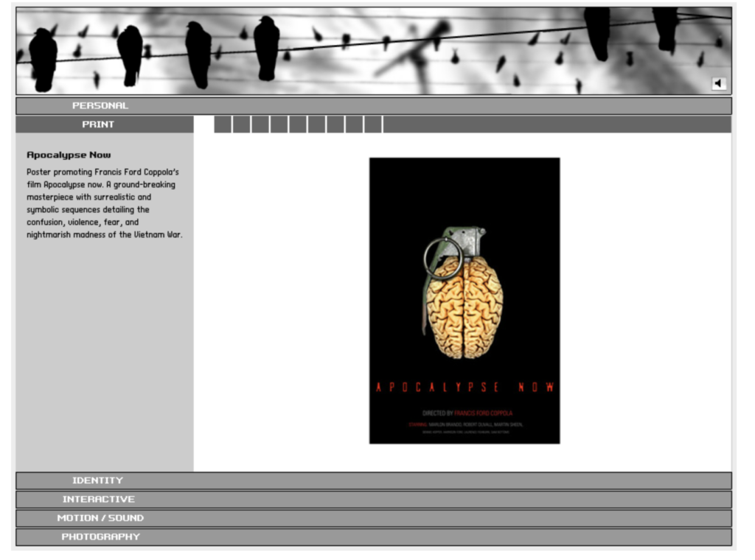Screen dimensions: 755x560
Task: Click the birds-on-wire header banner
Action: 369,50
